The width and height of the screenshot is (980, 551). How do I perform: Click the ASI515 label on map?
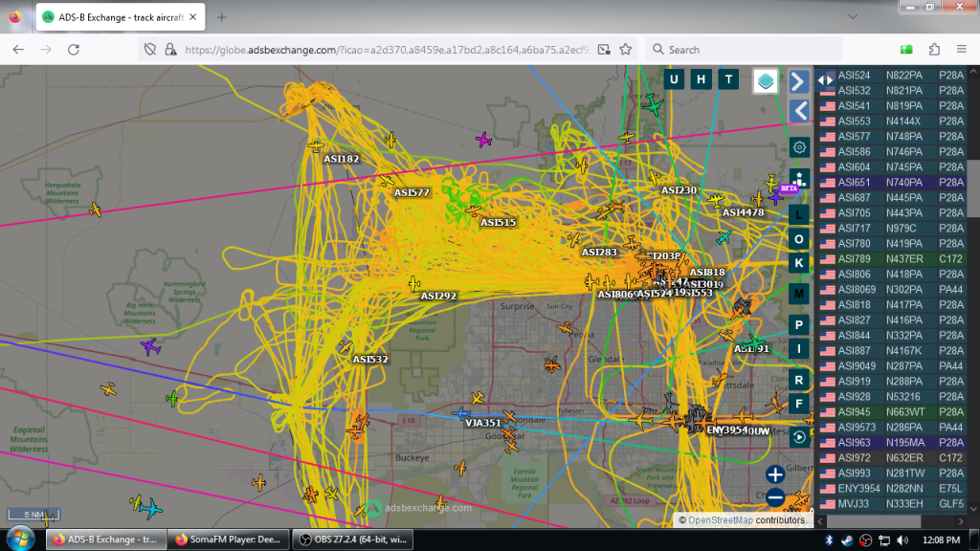coord(498,222)
